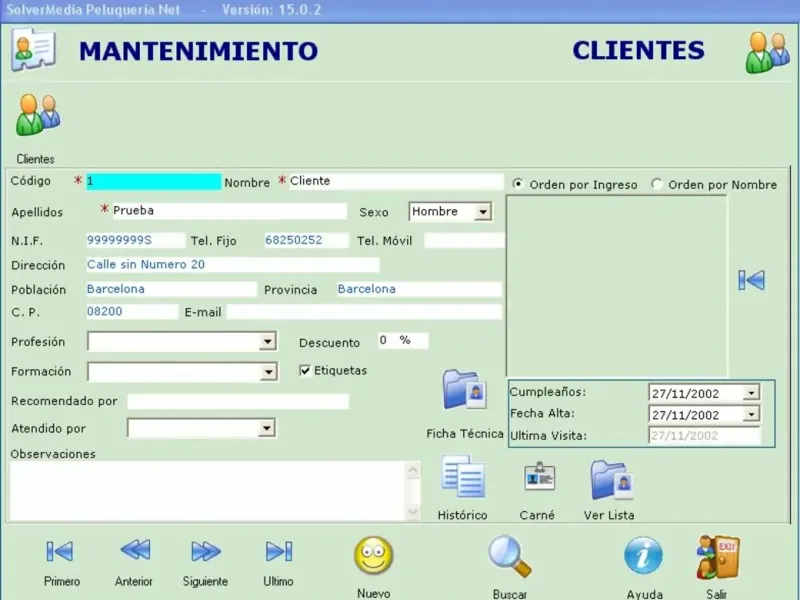Image resolution: width=800 pixels, height=600 pixels.
Task: Click the Provincia field with Barcelona
Action: click(x=419, y=289)
